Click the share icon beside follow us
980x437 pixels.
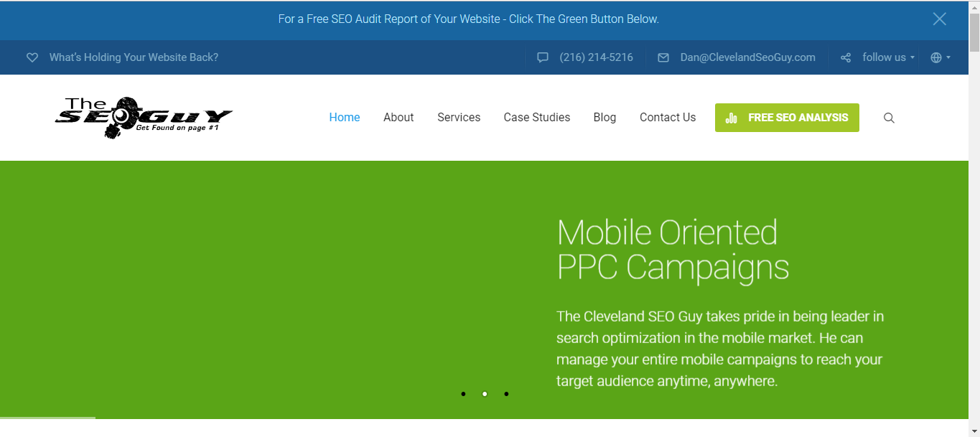coord(846,57)
